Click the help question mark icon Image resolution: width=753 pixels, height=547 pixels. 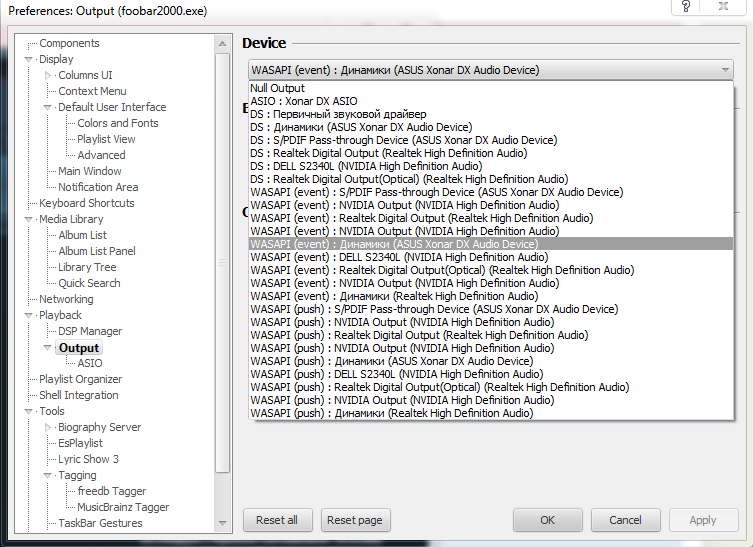tap(686, 6)
